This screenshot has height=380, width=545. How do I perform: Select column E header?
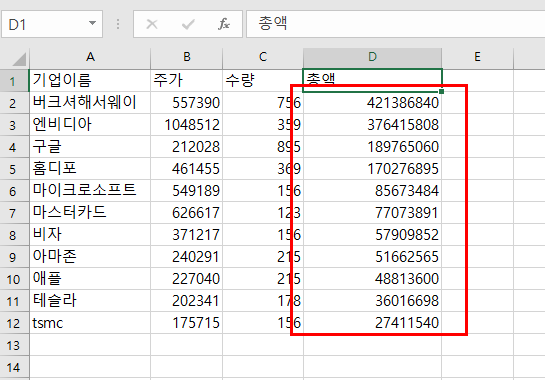pos(478,57)
